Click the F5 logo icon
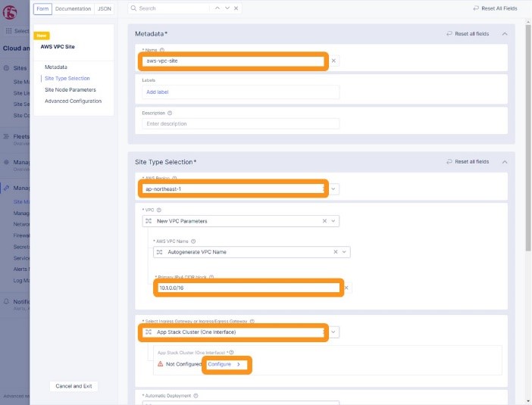 tap(10, 13)
